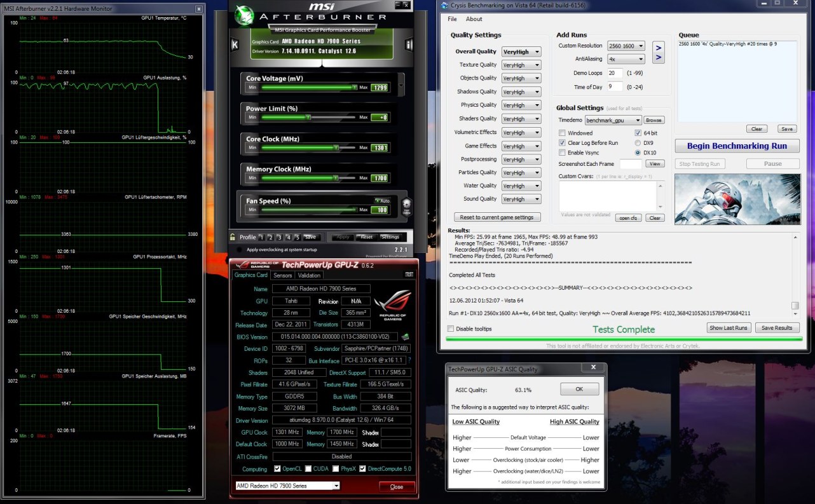Toggle the OpenCL checkbox in GPU-Z

(277, 469)
